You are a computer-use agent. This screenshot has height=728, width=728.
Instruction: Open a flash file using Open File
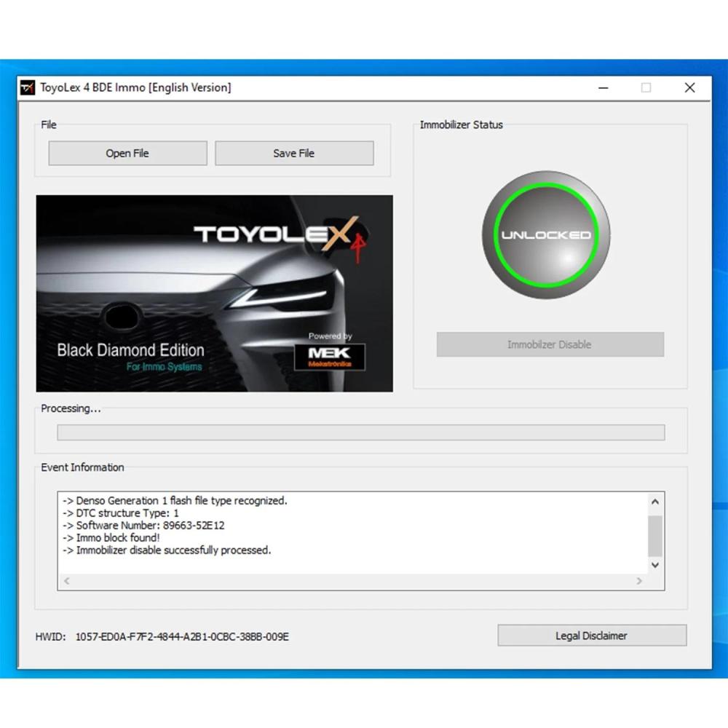[127, 153]
